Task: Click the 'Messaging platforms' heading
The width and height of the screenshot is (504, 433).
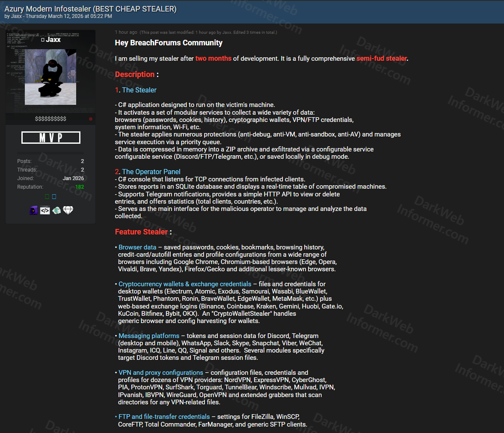Action: (x=149, y=336)
